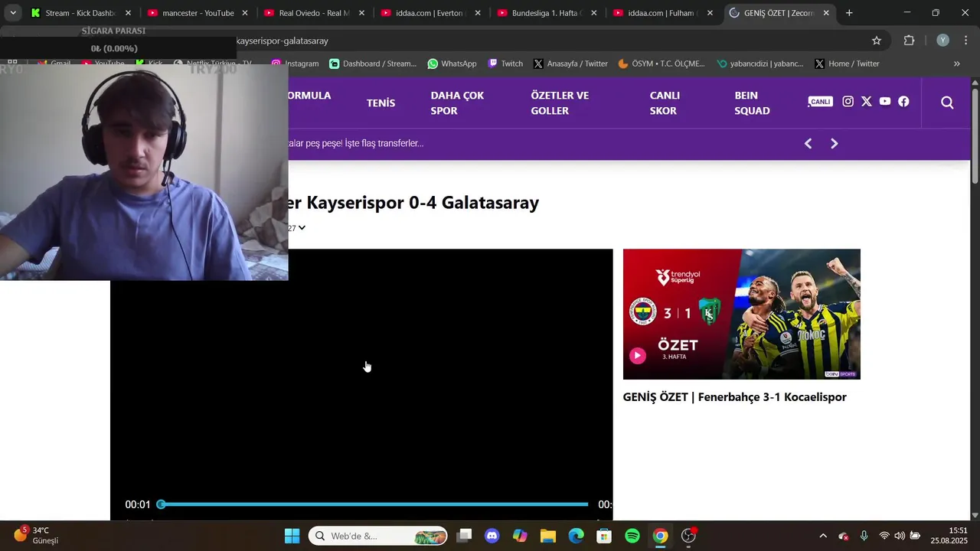Click the Fenerbahçe 3-1 Kocaelispor thumbnail
The image size is (980, 551).
coord(741,314)
